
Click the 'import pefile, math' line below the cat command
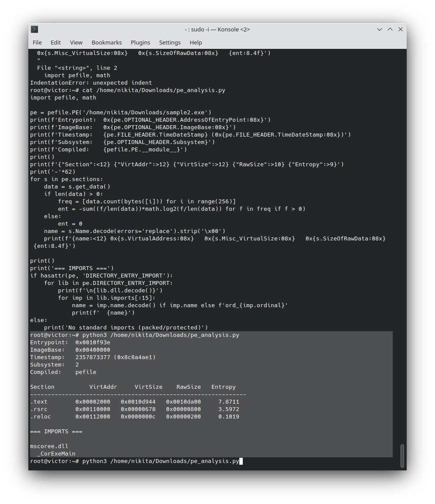pos(63,97)
